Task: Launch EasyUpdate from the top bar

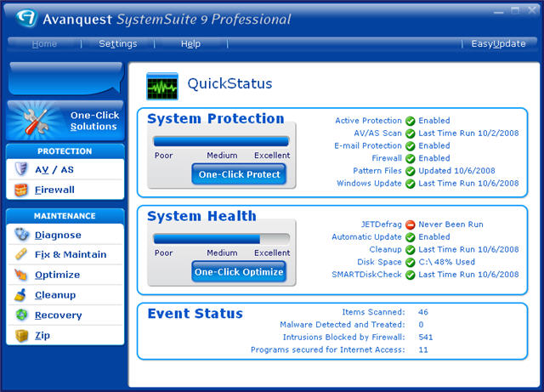Action: 498,43
